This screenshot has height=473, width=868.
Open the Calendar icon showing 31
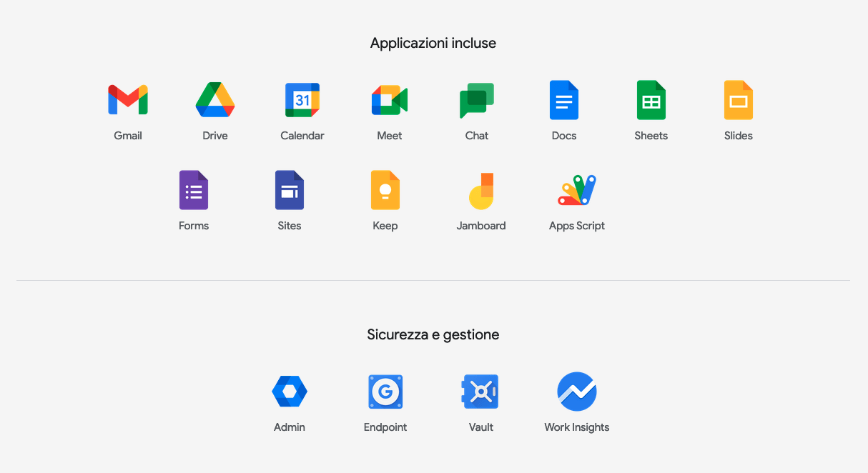click(x=302, y=100)
